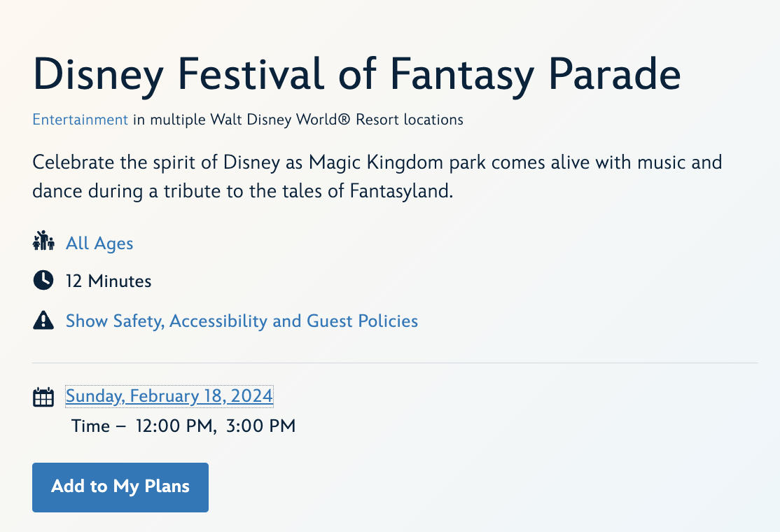Viewport: 780px width, 532px height.
Task: Click the Walt Disney World® Resort locations text
Action: 336,120
